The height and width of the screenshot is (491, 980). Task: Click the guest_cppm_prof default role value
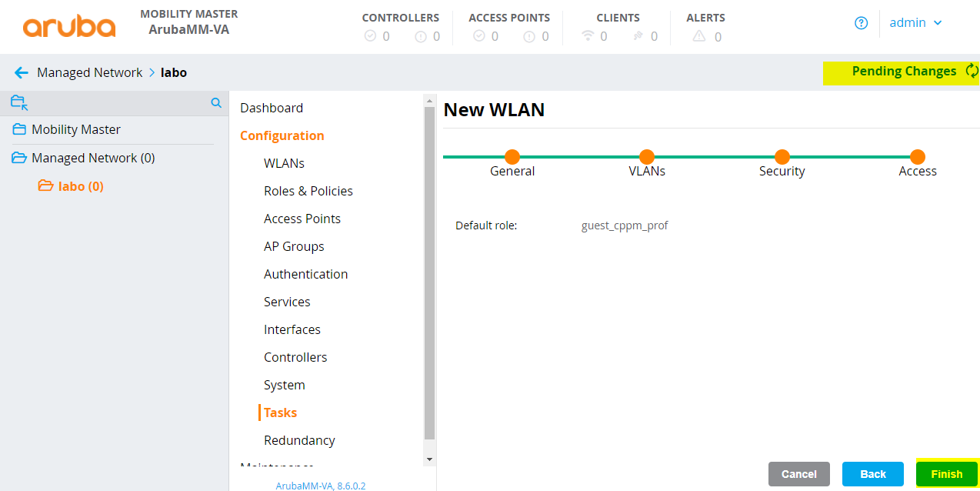(x=625, y=225)
